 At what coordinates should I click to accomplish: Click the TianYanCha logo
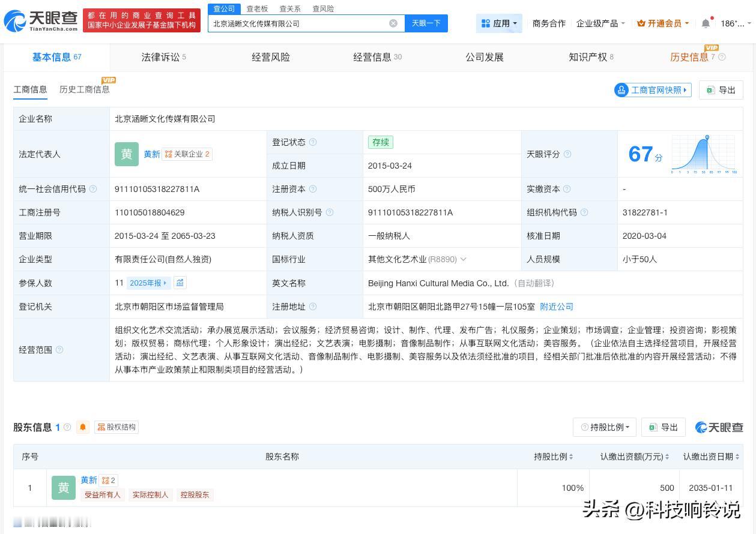pos(41,21)
